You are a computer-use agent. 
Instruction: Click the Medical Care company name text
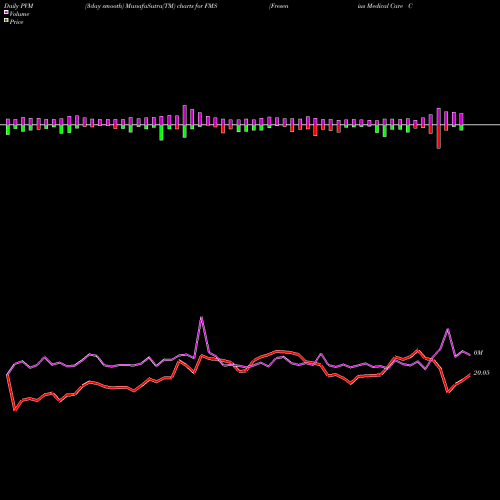point(385,6)
